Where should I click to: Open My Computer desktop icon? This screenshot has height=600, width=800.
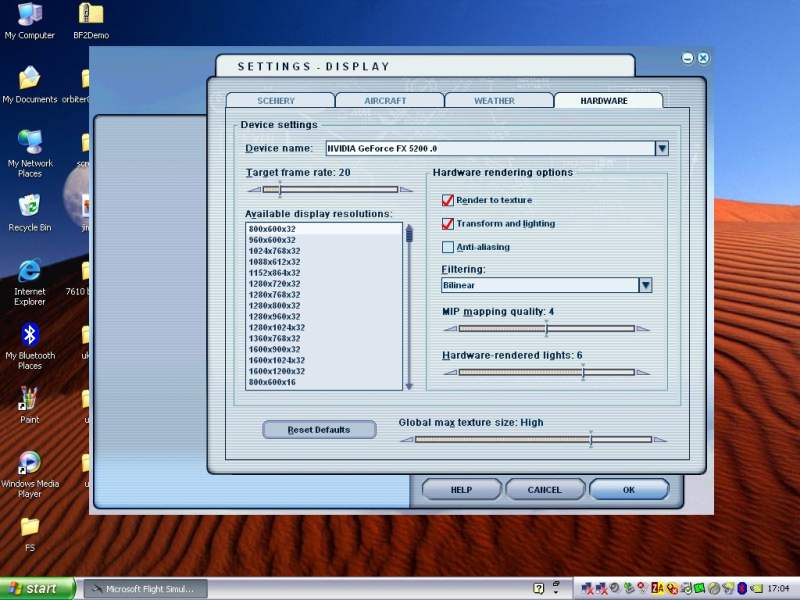click(x=29, y=15)
